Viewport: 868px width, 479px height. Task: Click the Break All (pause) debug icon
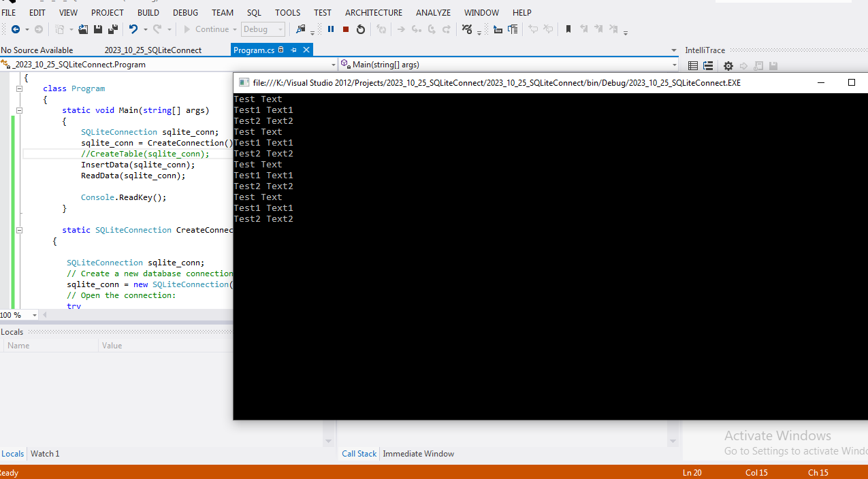tap(331, 29)
